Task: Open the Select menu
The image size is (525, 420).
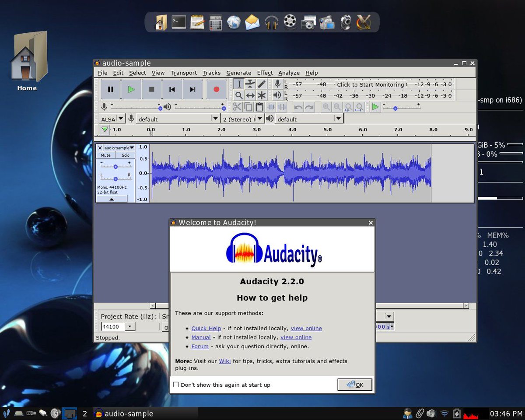Action: click(137, 73)
